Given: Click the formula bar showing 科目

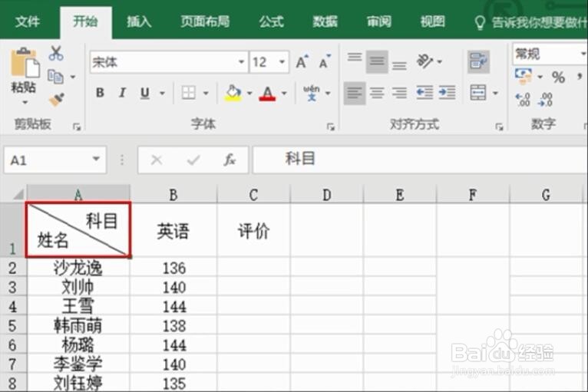Looking at the screenshot, I should click(420, 160).
